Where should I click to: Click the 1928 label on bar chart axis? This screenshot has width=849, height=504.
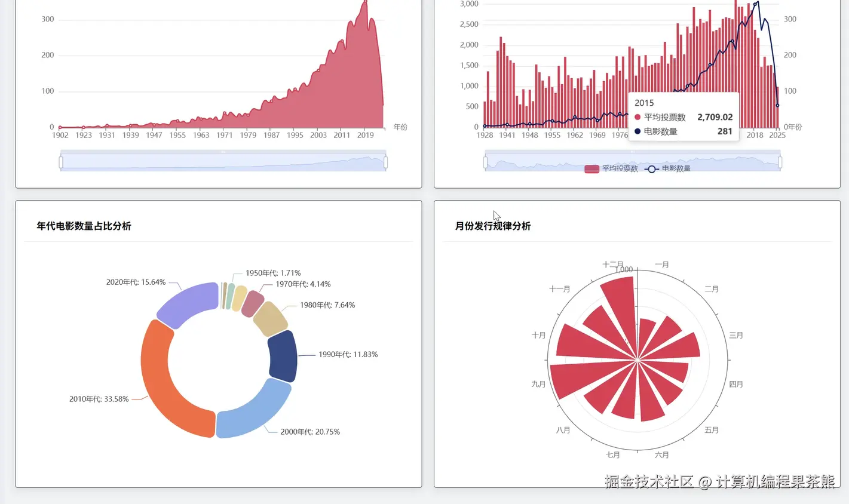click(x=485, y=135)
